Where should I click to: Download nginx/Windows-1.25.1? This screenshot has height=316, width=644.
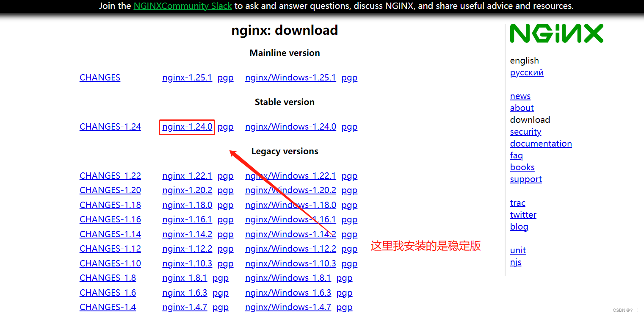pyautogui.click(x=290, y=78)
